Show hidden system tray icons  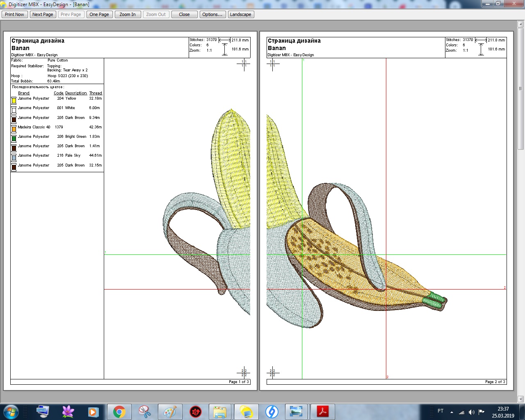tap(452, 412)
